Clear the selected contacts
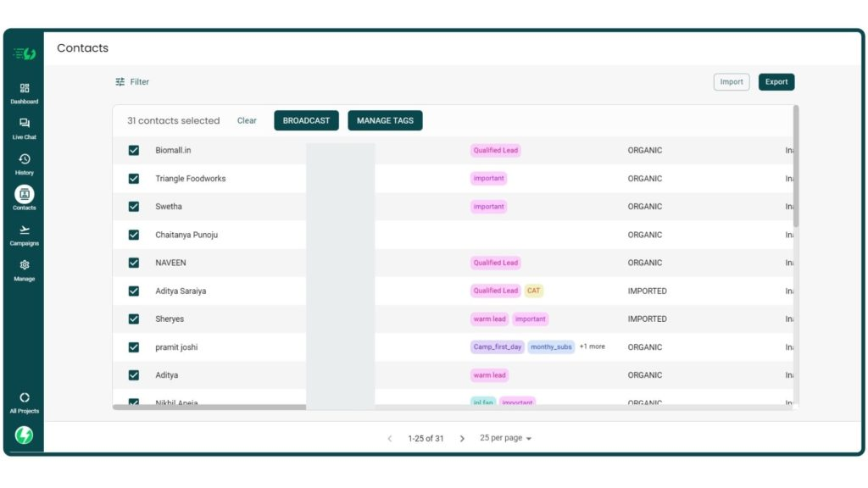The height and width of the screenshot is (488, 868). click(247, 121)
